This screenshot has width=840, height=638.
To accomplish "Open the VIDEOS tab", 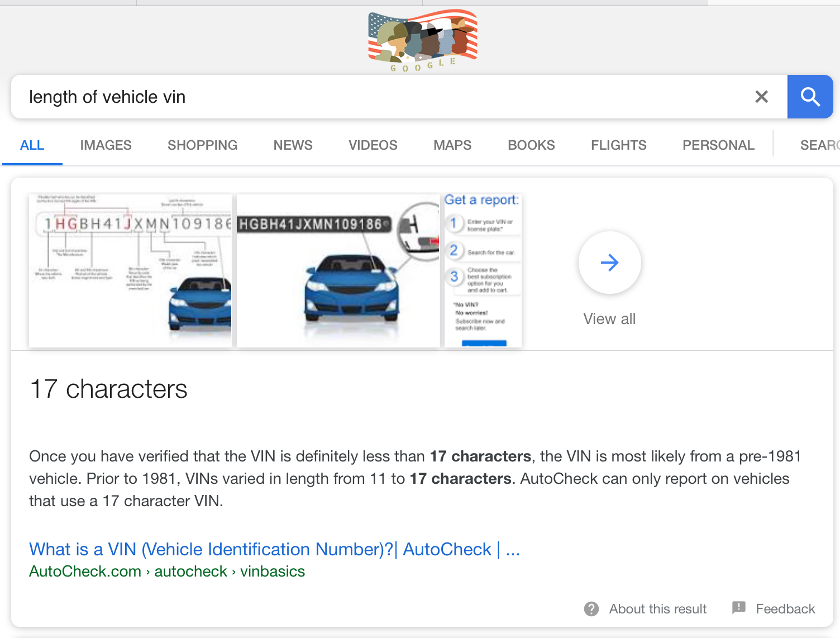I will pos(373,145).
